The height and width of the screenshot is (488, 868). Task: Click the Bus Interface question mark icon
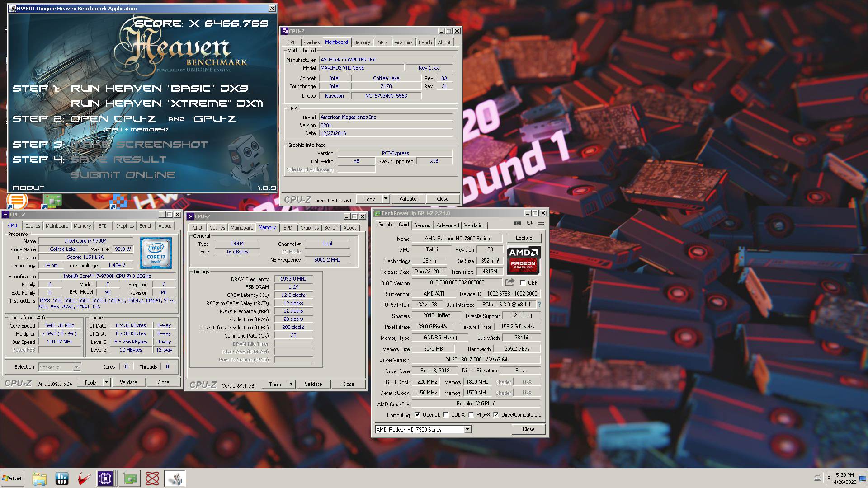pyautogui.click(x=539, y=305)
